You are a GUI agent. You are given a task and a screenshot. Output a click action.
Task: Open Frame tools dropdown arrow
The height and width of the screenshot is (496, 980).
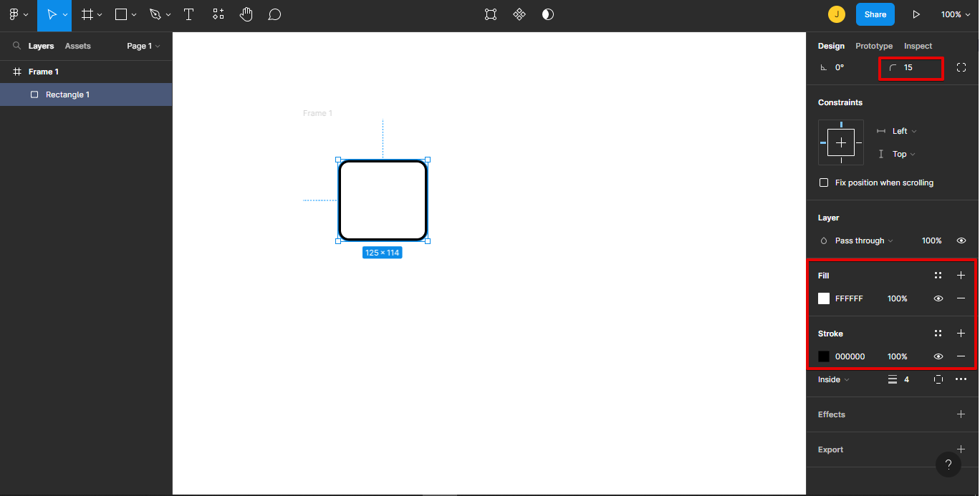click(100, 14)
